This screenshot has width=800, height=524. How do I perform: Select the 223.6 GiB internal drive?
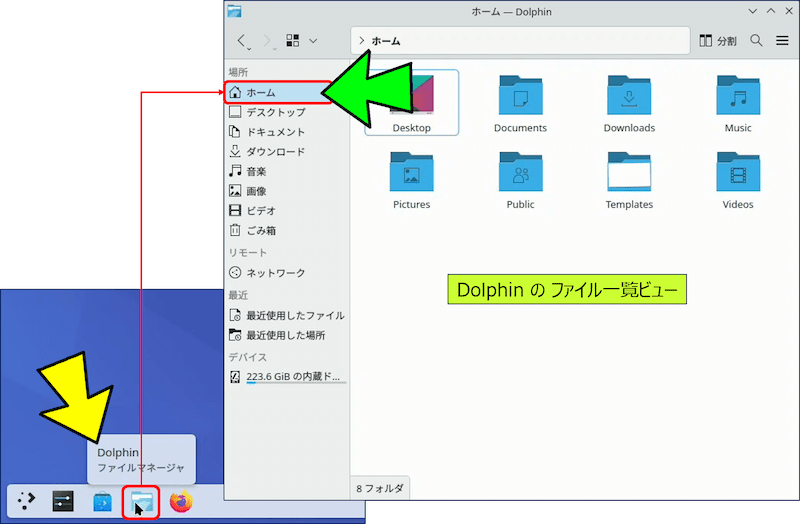[x=287, y=377]
